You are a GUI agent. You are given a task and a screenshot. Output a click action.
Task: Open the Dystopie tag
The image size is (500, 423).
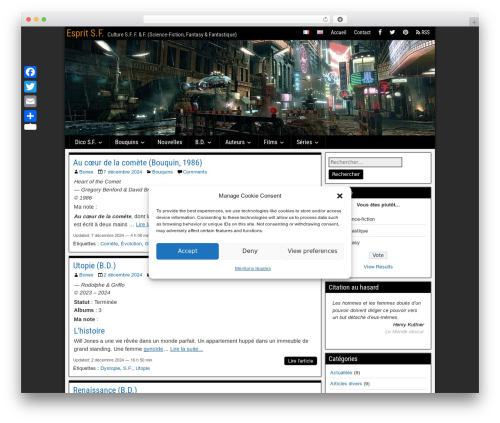tap(110, 368)
